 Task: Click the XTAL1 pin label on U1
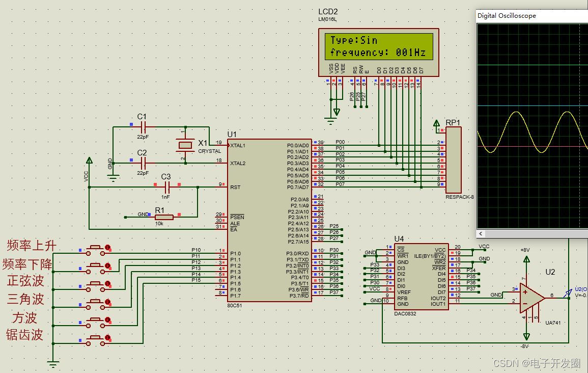click(x=238, y=146)
